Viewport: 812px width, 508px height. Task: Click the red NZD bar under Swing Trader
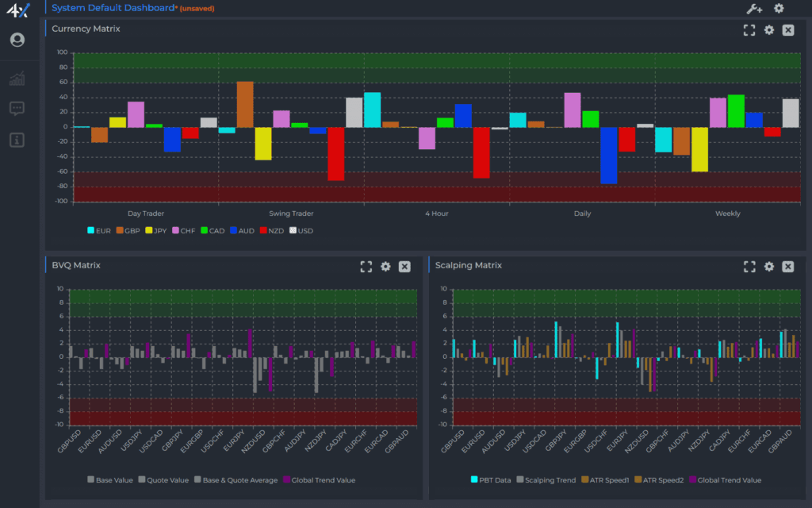(x=335, y=154)
